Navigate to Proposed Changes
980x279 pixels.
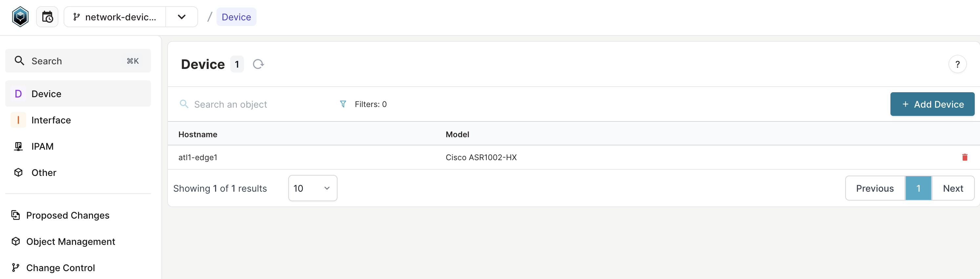pyautogui.click(x=68, y=215)
